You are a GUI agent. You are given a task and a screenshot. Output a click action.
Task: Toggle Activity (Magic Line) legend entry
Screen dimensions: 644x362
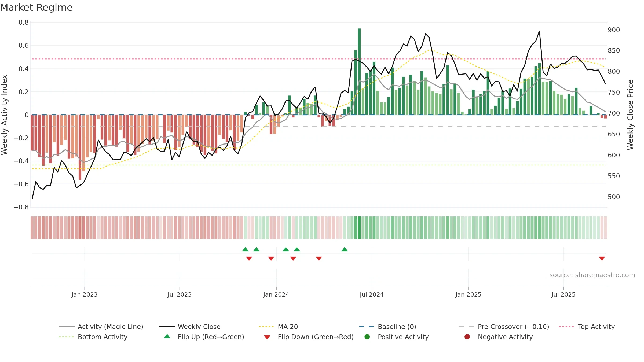coord(101,327)
